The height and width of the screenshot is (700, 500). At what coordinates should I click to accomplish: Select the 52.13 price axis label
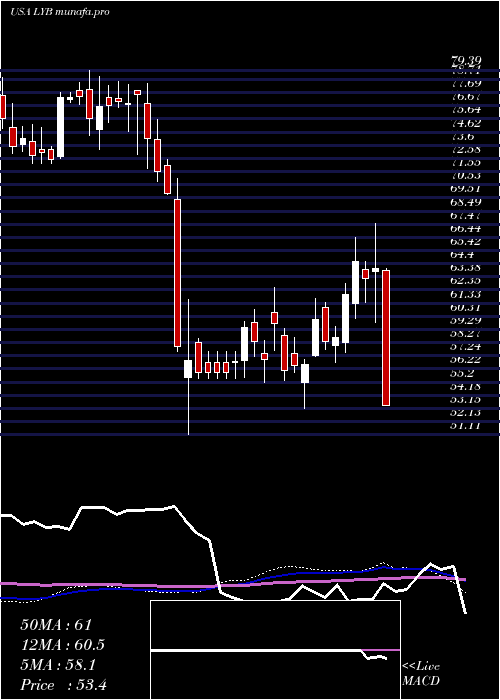[x=465, y=413]
